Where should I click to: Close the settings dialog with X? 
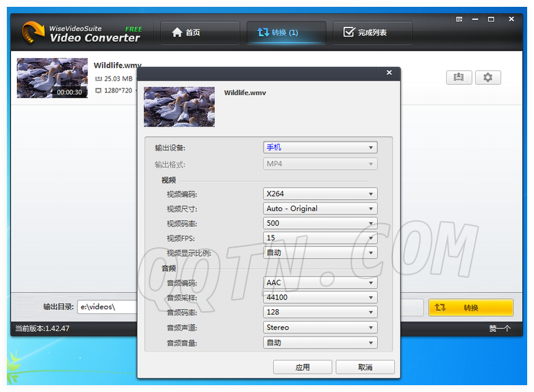pos(389,73)
